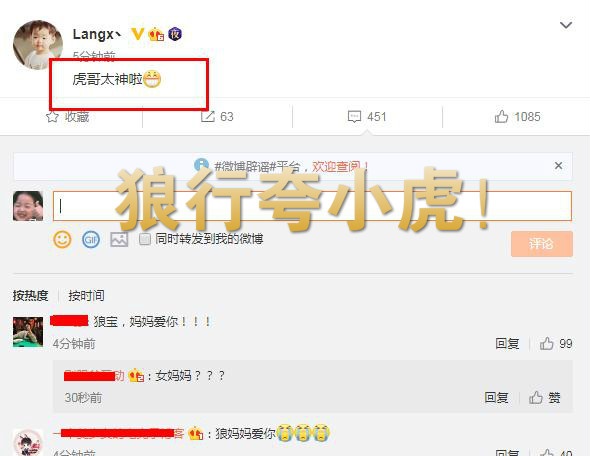The height and width of the screenshot is (456, 590).
Task: Click 赞 on the 女妈妈 reply
Action: [544, 397]
